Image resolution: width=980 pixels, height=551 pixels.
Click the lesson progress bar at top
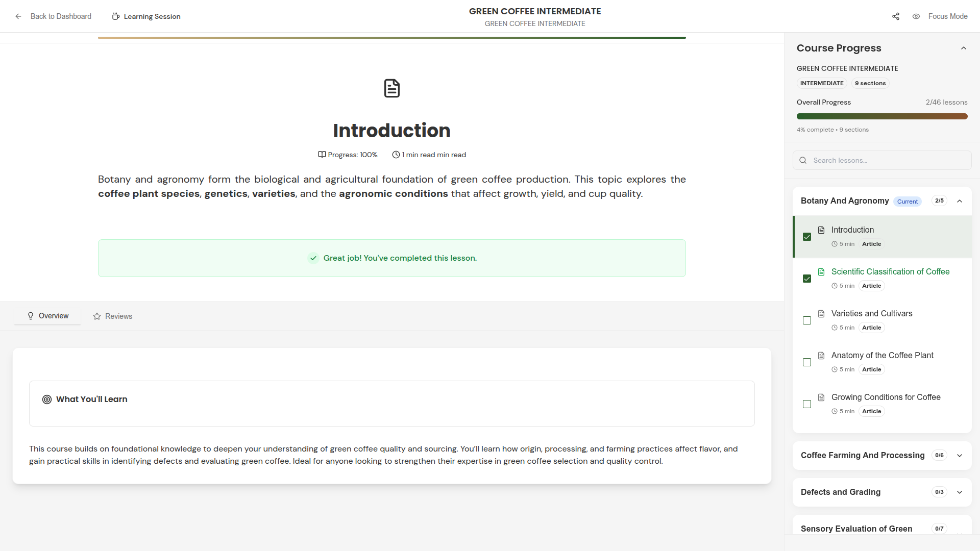coord(392,38)
